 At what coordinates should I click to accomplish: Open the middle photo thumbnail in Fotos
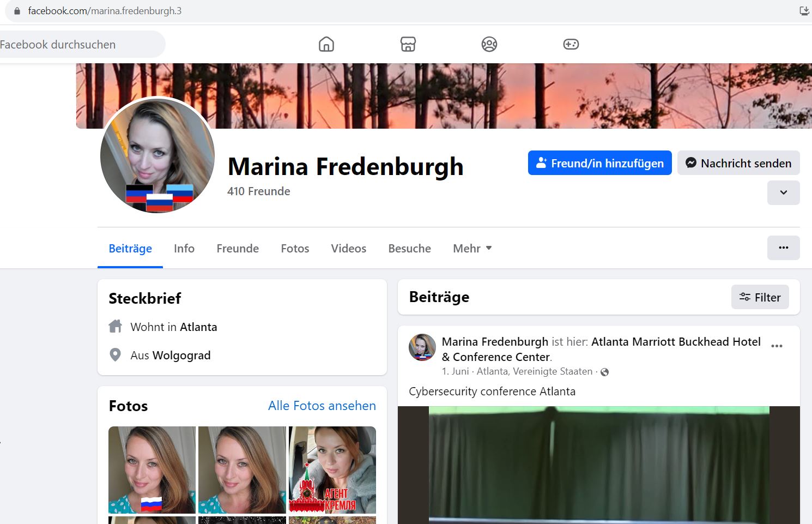242,470
